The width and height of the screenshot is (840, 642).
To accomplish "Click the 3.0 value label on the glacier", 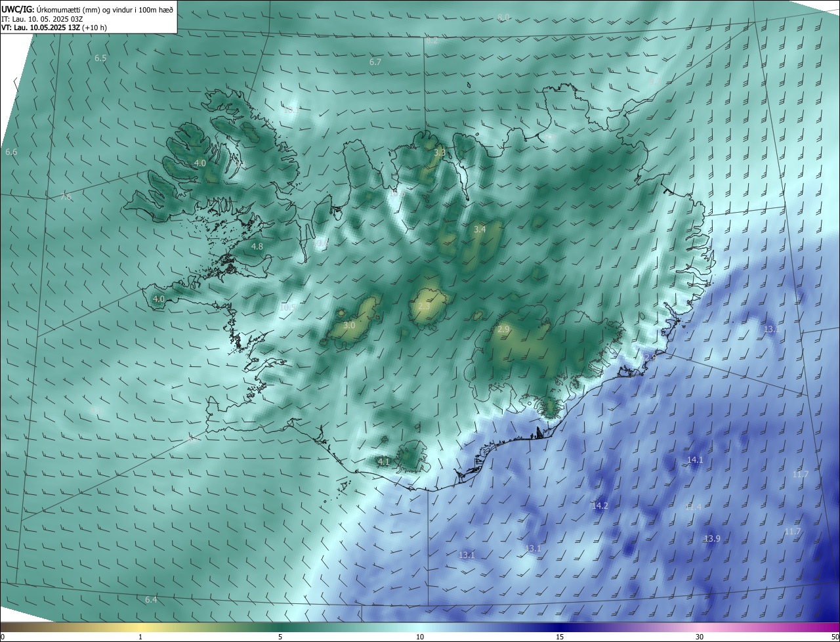I will click(x=349, y=326).
